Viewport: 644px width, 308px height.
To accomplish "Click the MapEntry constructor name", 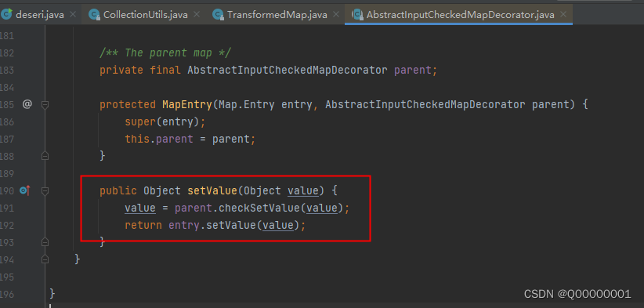I will coord(187,105).
